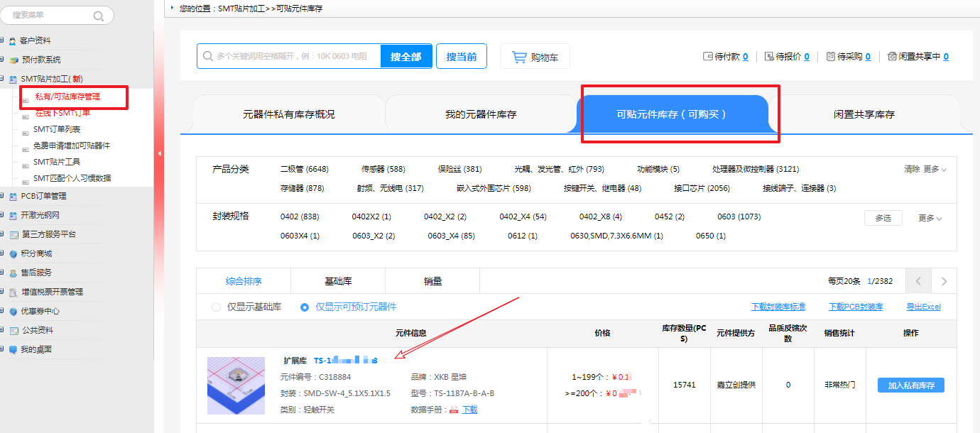Expand PCB订单管理 in the sidebar
The width and height of the screenshot is (980, 433).
(x=43, y=196)
